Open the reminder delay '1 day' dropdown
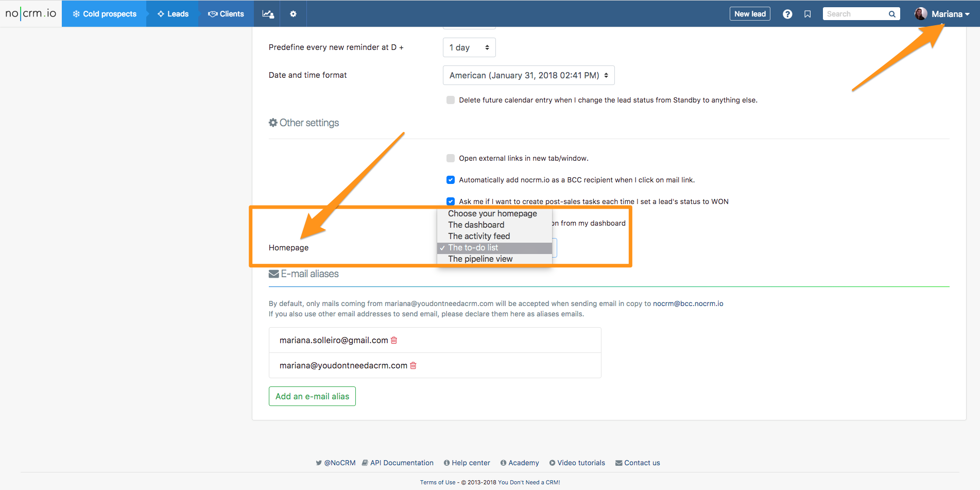The image size is (980, 490). coord(469,47)
